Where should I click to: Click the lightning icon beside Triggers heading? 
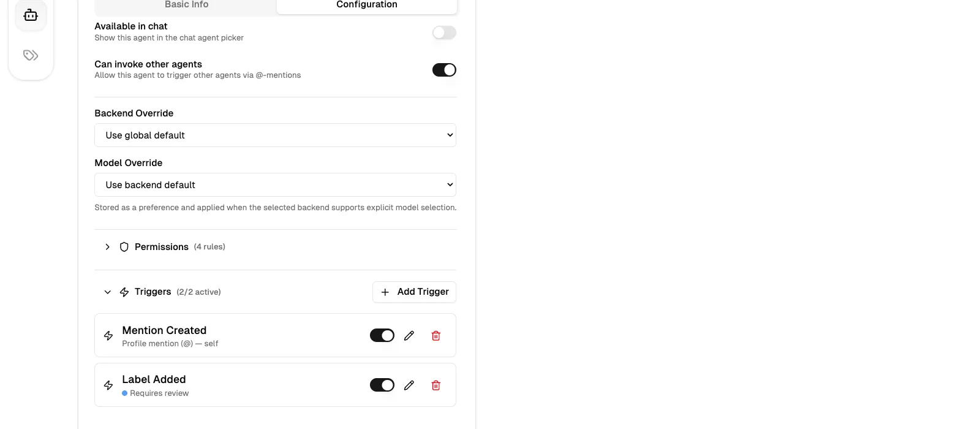point(124,292)
